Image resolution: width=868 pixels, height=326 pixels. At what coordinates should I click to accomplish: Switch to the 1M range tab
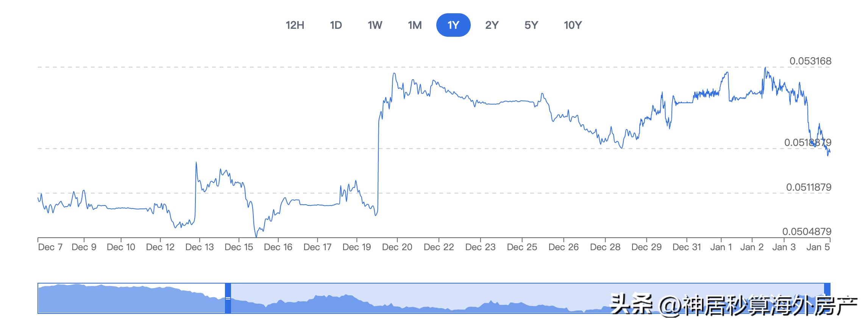415,25
